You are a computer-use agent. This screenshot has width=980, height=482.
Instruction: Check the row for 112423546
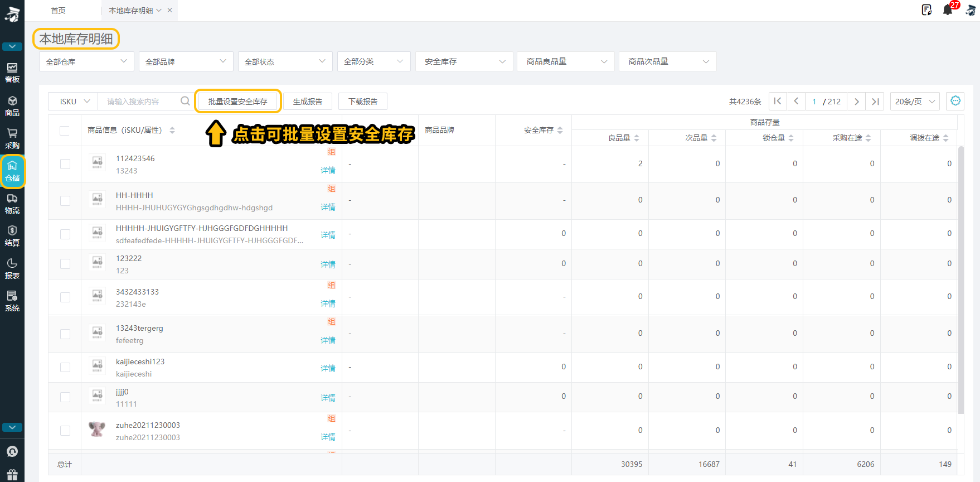[65, 164]
